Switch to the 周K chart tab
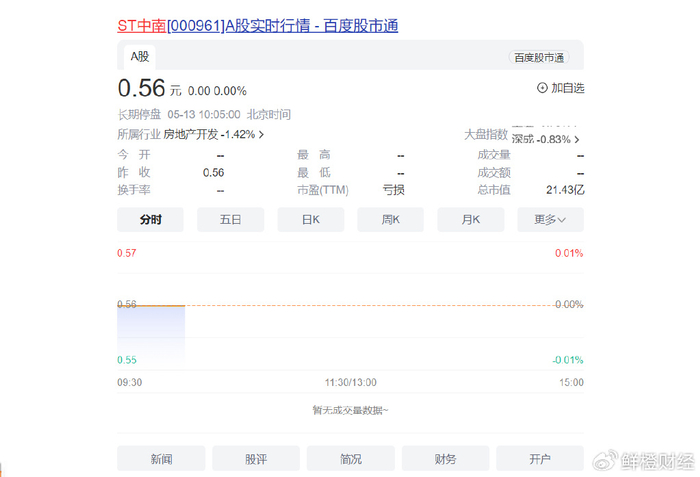Screen dimensions: 700x477 (391, 220)
